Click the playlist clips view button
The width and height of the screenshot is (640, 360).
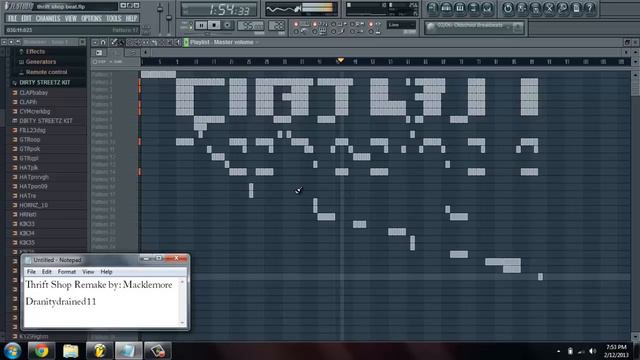tap(99, 52)
